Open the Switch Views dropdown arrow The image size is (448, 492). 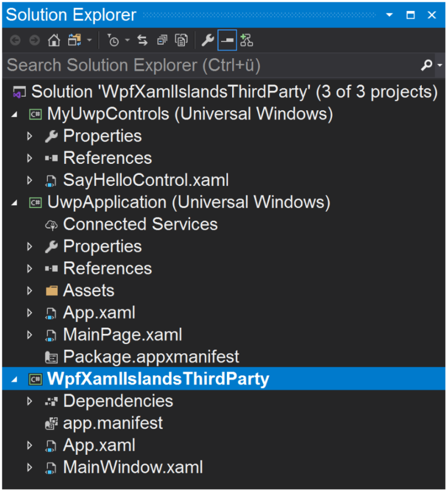(x=88, y=40)
